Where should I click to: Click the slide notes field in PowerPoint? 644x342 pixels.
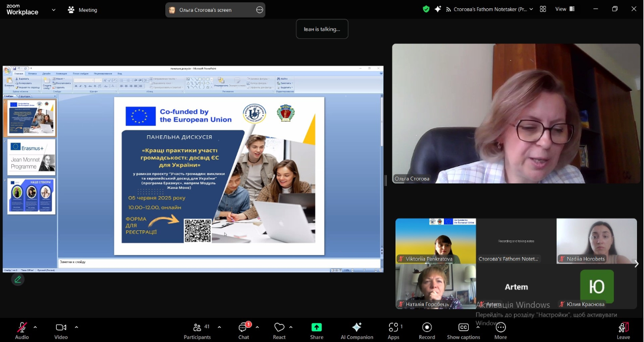point(220,262)
